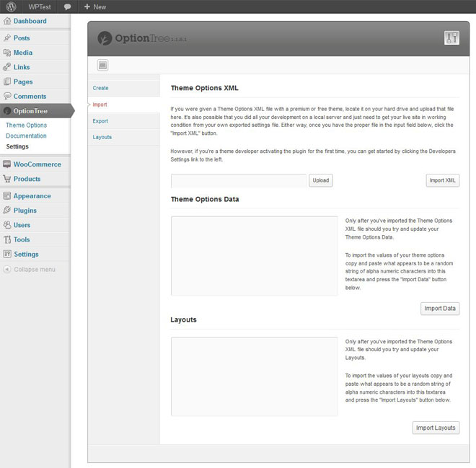The height and width of the screenshot is (468, 476).
Task: Open the Plugins menu label
Action: coord(25,211)
